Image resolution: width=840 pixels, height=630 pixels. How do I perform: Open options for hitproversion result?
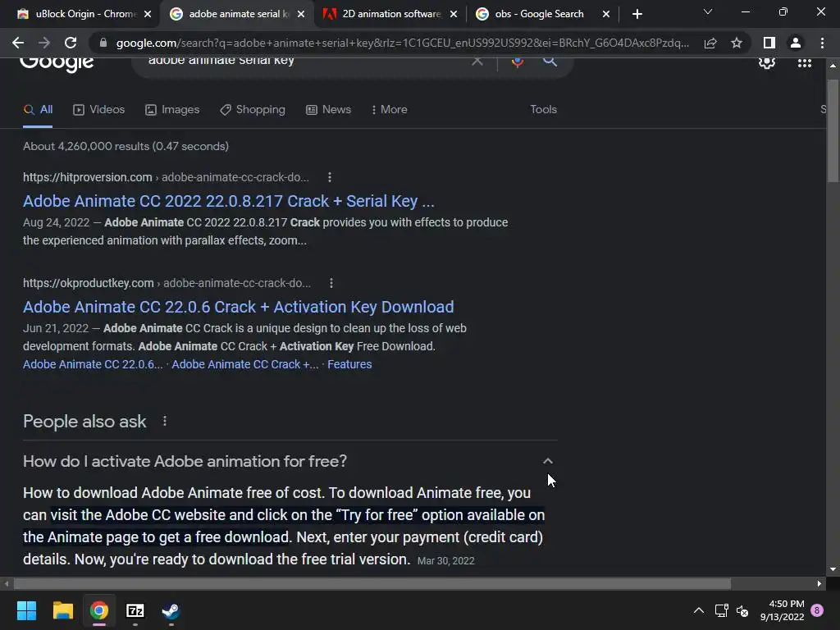point(330,177)
